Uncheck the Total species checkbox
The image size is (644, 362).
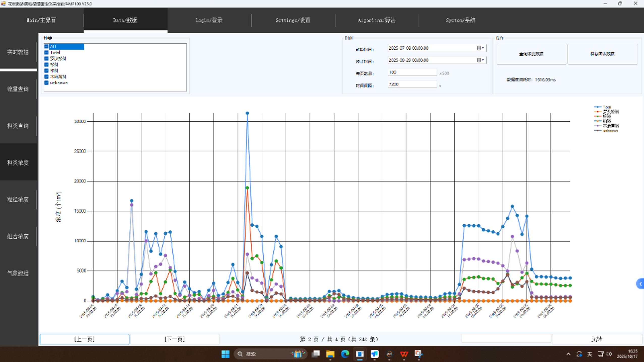pyautogui.click(x=46, y=52)
